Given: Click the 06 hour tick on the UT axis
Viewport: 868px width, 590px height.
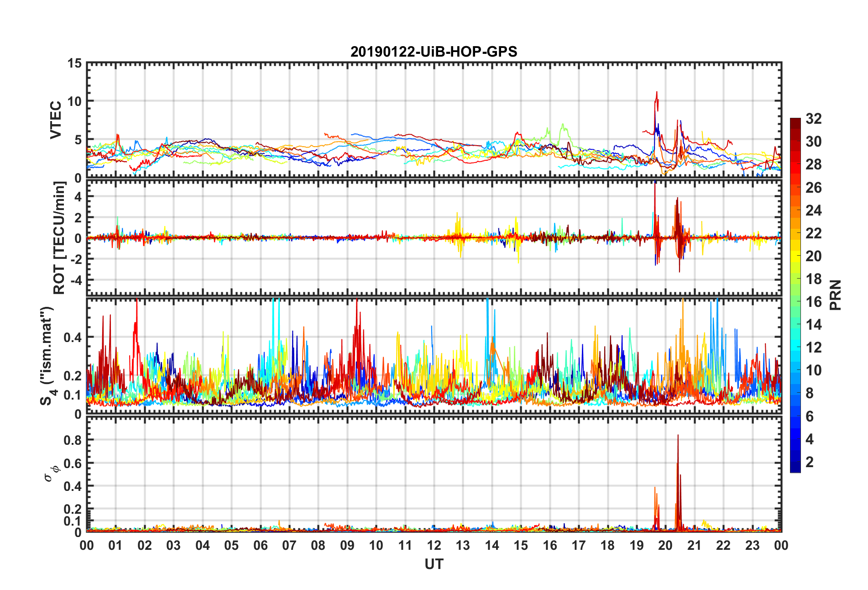Looking at the screenshot, I should coord(260,545).
